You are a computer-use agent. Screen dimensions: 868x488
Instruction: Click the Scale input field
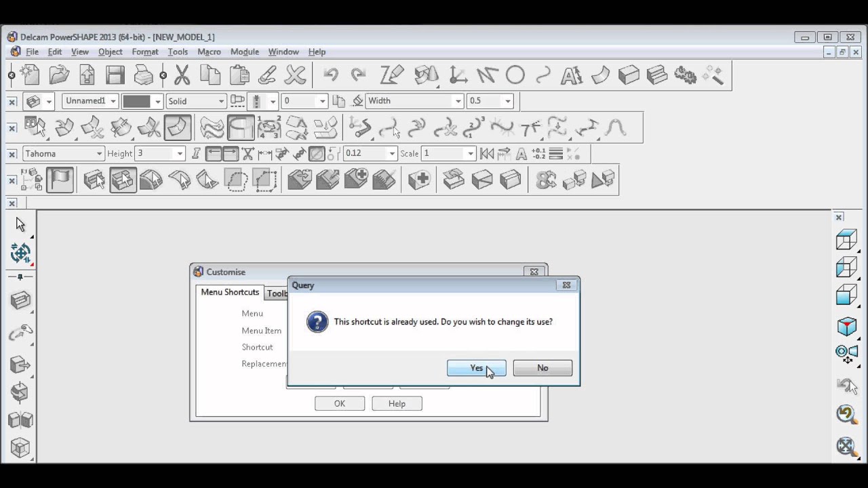tap(443, 154)
